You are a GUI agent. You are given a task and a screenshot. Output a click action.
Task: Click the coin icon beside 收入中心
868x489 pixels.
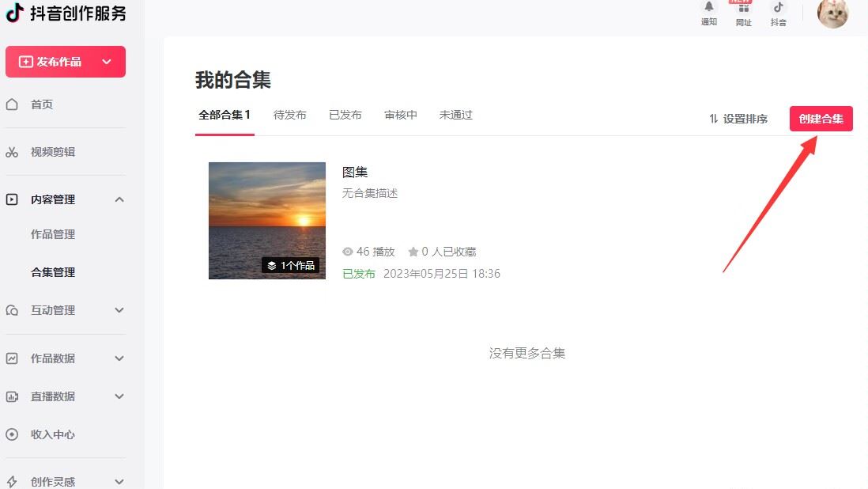pos(12,434)
